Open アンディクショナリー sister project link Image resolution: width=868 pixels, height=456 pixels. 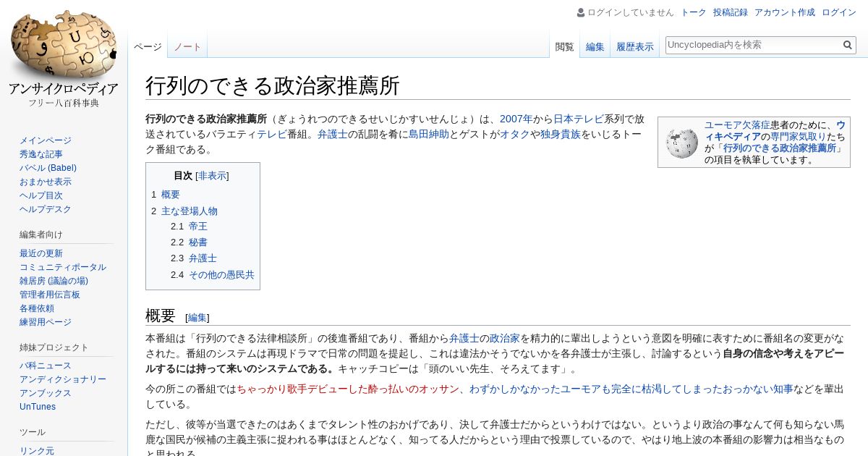(63, 379)
